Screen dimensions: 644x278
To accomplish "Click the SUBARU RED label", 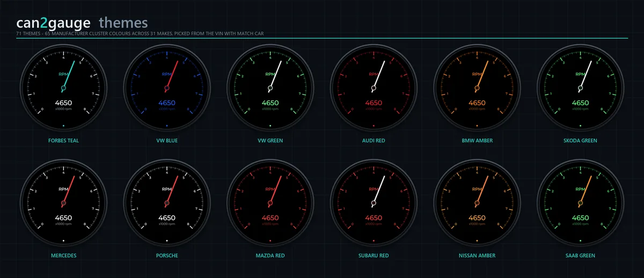I will coord(374,255).
